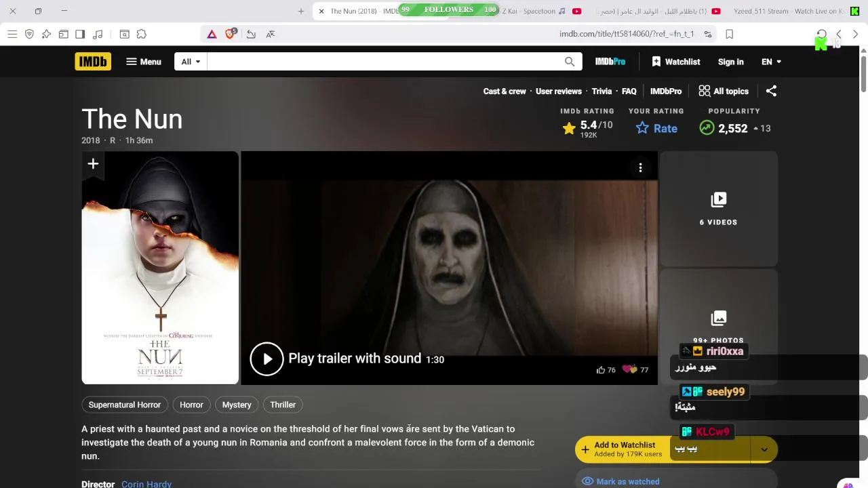This screenshot has height=488, width=868.
Task: Select the Mystery genre chip
Action: (x=237, y=405)
